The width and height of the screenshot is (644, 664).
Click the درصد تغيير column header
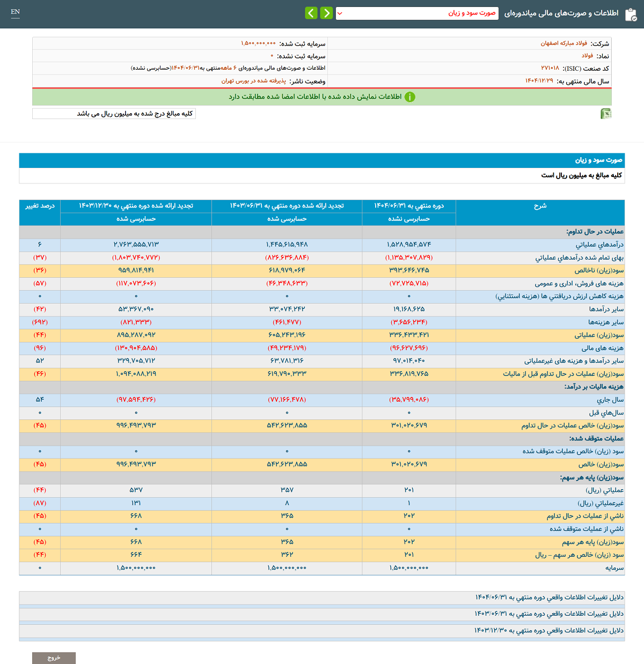click(x=40, y=206)
